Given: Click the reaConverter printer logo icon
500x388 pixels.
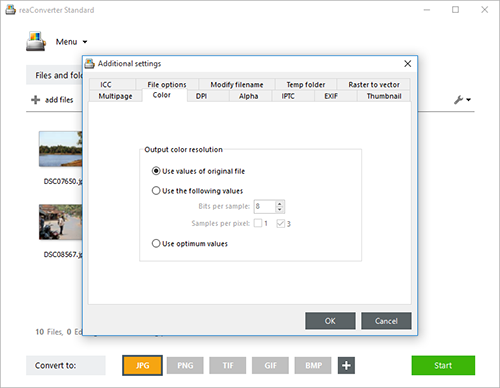Looking at the screenshot, I should (36, 41).
